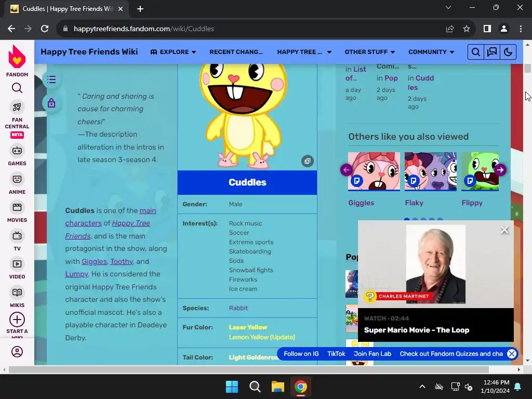Viewport: 532px width, 399px height.
Task: Open Wikis book icon in sidebar
Action: click(x=17, y=292)
